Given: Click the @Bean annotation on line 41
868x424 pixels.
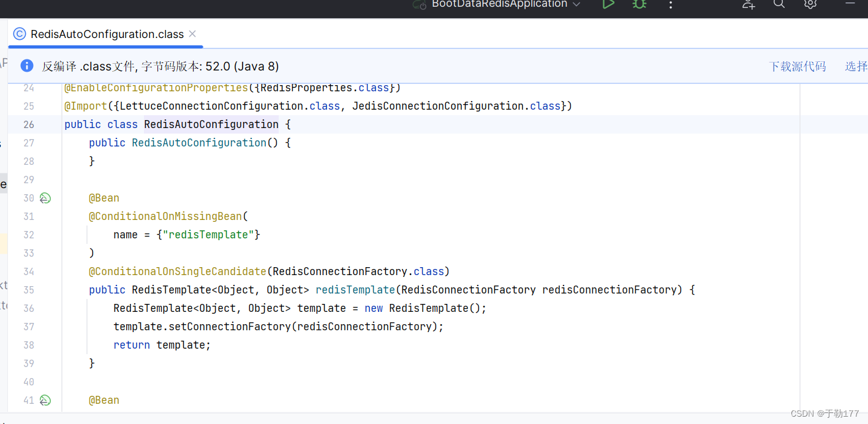Looking at the screenshot, I should pyautogui.click(x=104, y=400).
